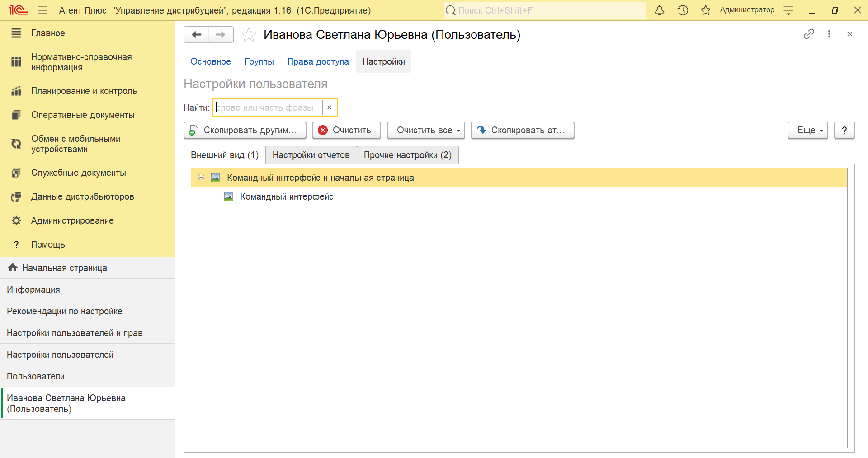Click Скопировать от button
Viewport: 868px width, 458px height.
(523, 130)
